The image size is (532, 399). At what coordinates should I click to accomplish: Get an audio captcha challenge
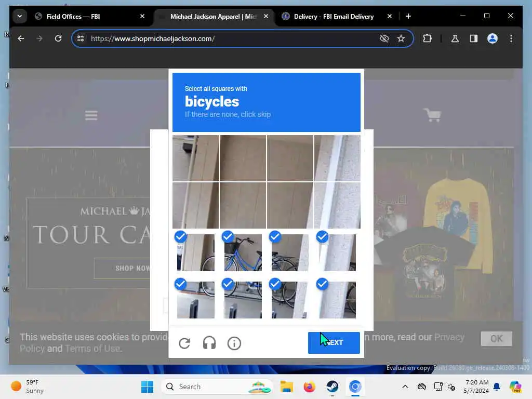point(209,343)
